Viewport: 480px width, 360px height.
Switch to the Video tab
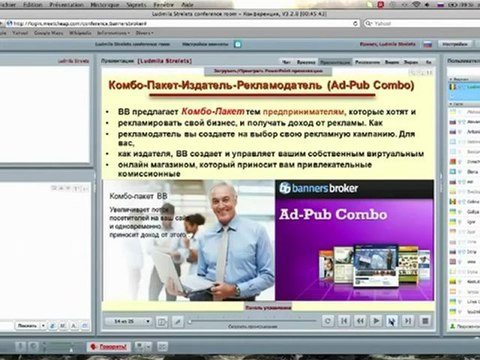click(x=392, y=62)
